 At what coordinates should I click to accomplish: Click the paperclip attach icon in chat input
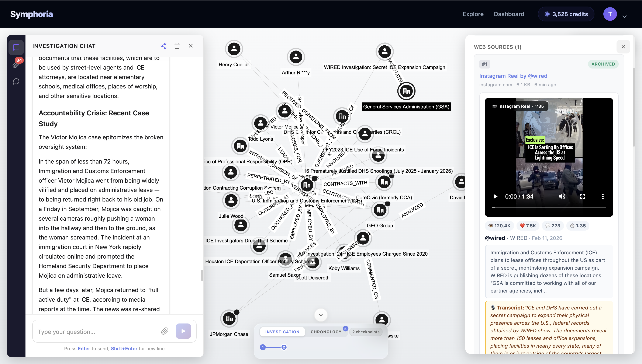coord(164,331)
